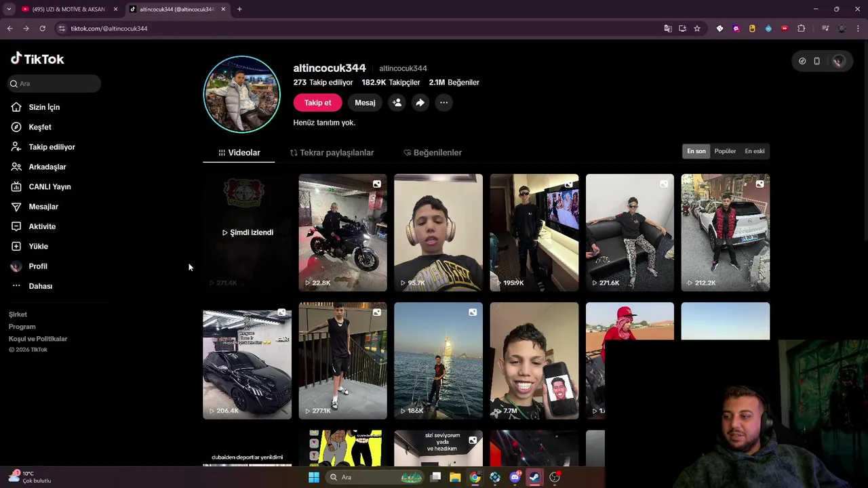Sort videos by En eski
The height and width of the screenshot is (488, 868).
pos(755,151)
